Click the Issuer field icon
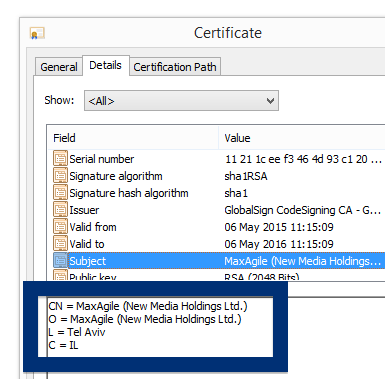 coord(60,210)
